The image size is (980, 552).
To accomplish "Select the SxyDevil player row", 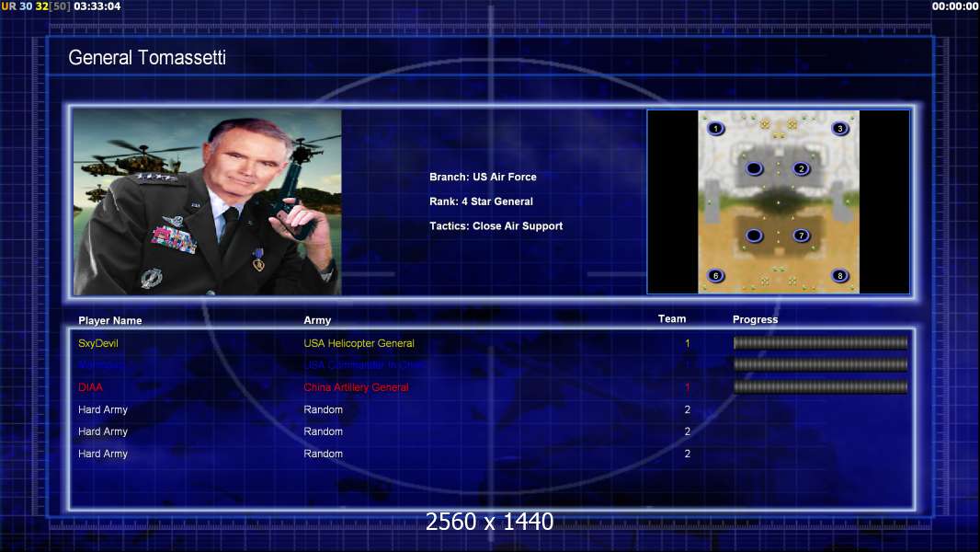I will point(492,343).
